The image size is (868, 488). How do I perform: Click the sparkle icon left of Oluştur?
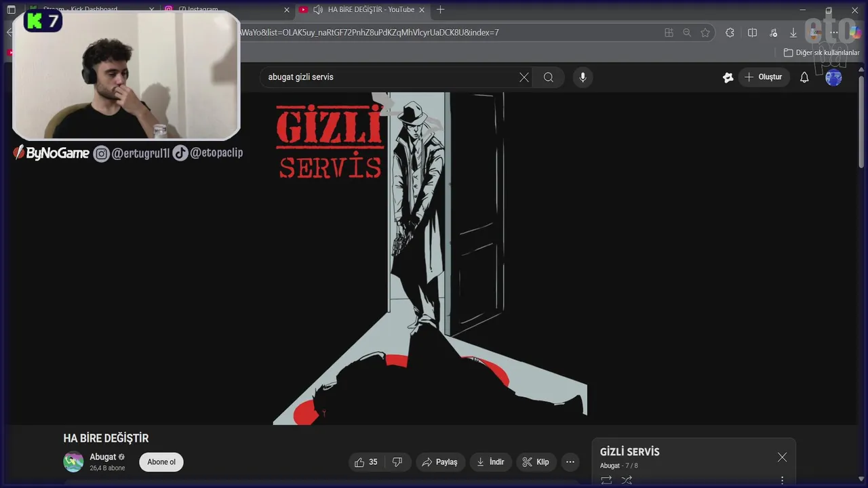point(728,77)
